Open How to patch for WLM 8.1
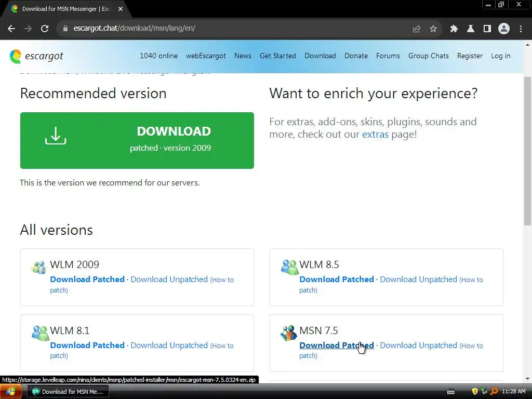 [142, 351]
